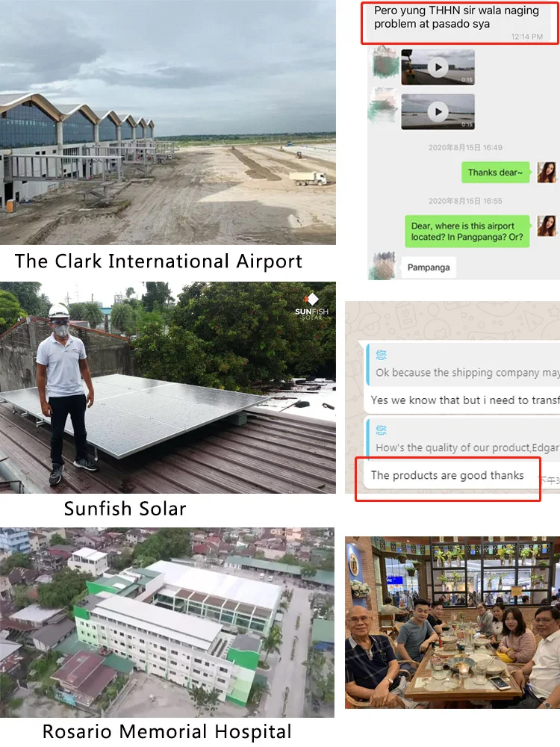Select the quoted 'How's the quality' message
Screen dimensions: 560x747
(462, 438)
